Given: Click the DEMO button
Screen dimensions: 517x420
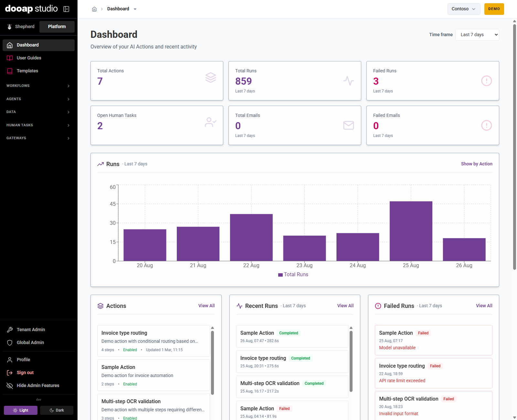Looking at the screenshot, I should [494, 9].
